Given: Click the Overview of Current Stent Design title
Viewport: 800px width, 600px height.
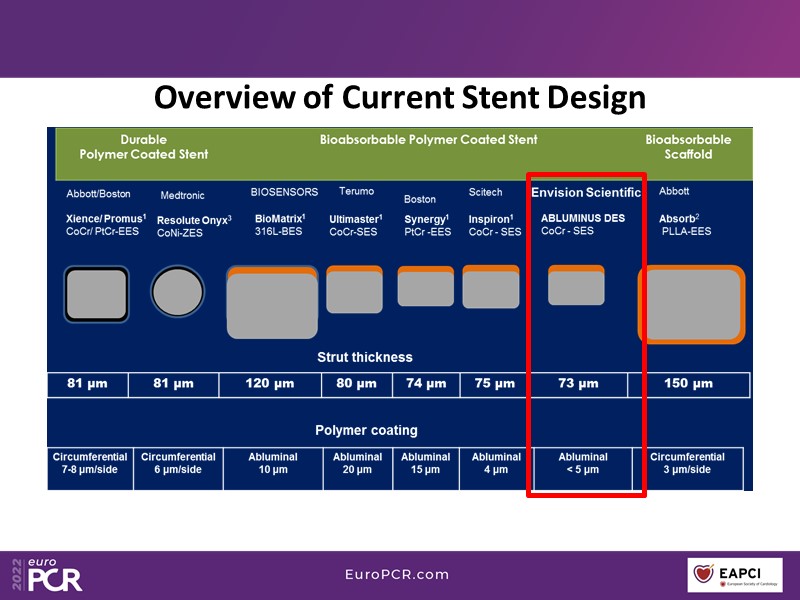Looking at the screenshot, I should click(x=399, y=98).
